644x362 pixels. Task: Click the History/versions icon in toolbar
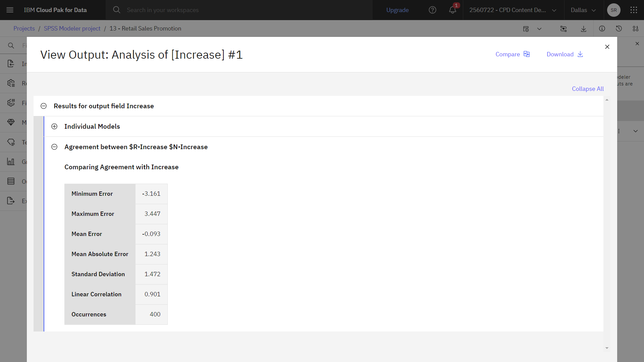[619, 28]
